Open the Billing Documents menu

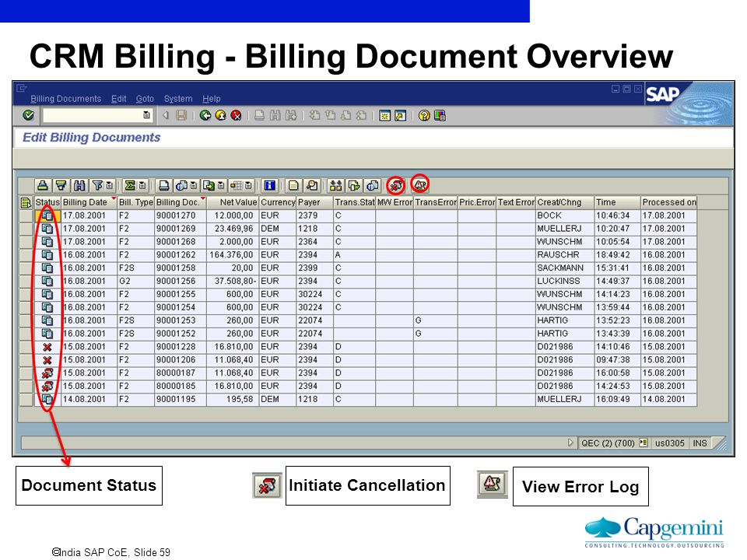65,99
